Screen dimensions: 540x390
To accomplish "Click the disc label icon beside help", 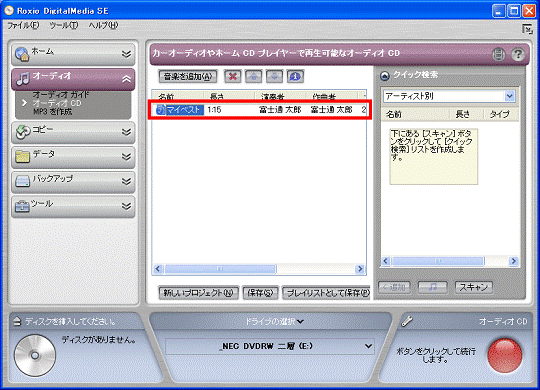I will 498,54.
